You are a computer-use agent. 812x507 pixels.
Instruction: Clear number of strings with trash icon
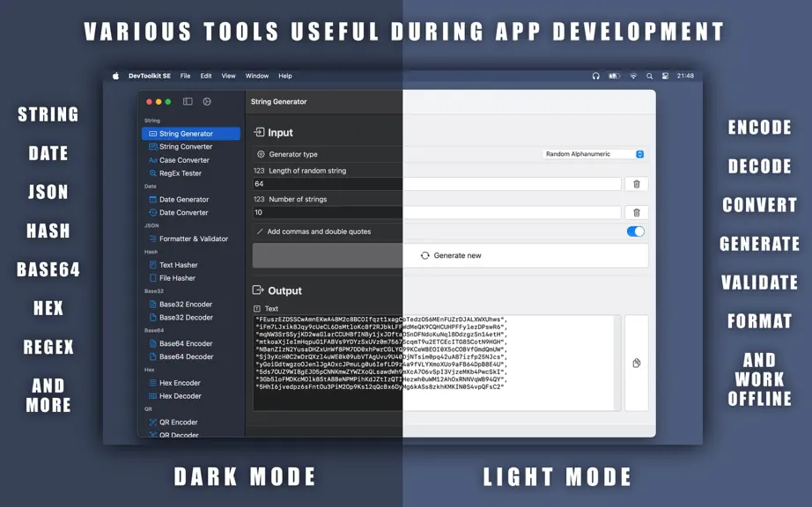click(637, 213)
